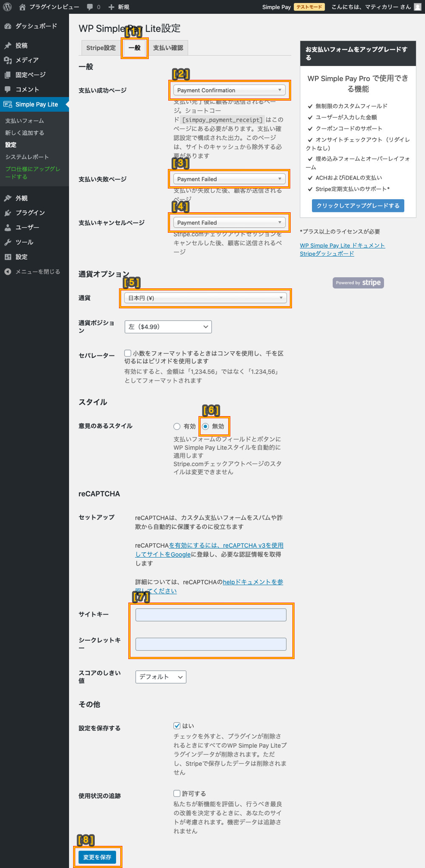Screen dimensions: 425x868
Task: Select 有効 radio for opinionated style
Action: pos(177,426)
